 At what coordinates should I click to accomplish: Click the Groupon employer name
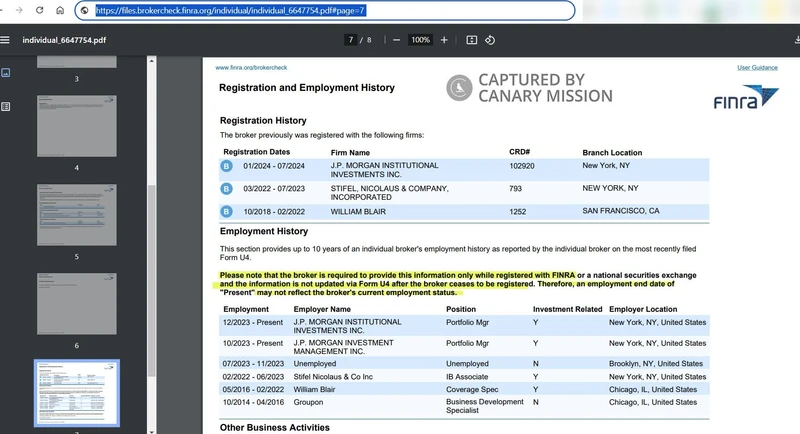(x=308, y=402)
